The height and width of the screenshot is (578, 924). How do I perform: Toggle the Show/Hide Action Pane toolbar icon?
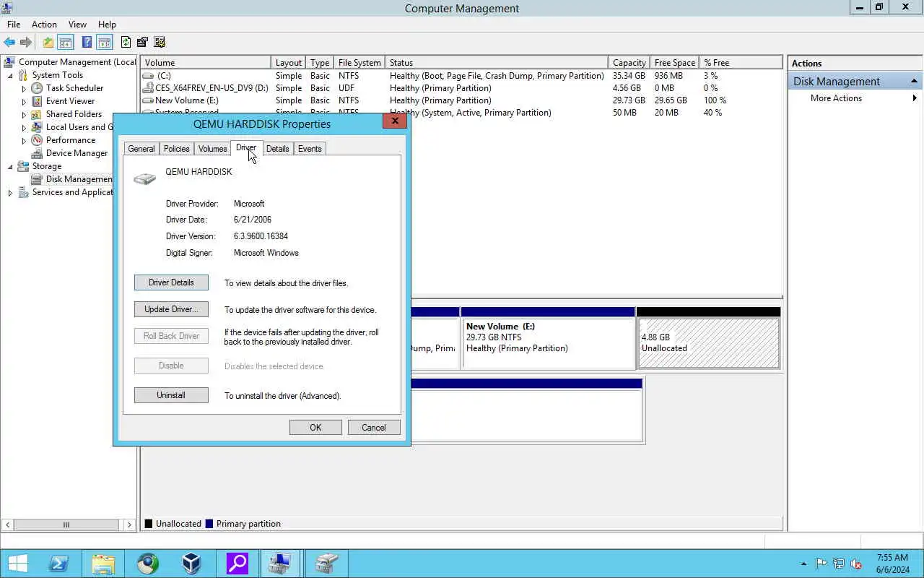pyautogui.click(x=104, y=43)
